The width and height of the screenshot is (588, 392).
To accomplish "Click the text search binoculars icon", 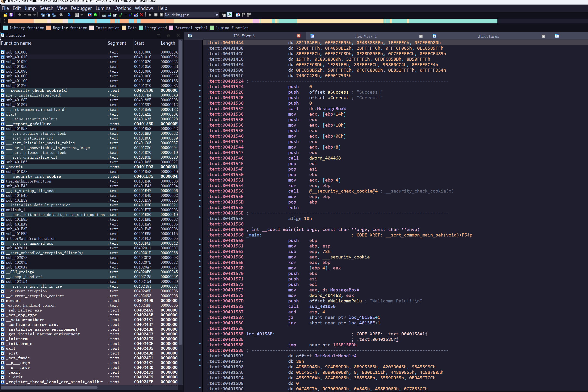I will click(48, 15).
